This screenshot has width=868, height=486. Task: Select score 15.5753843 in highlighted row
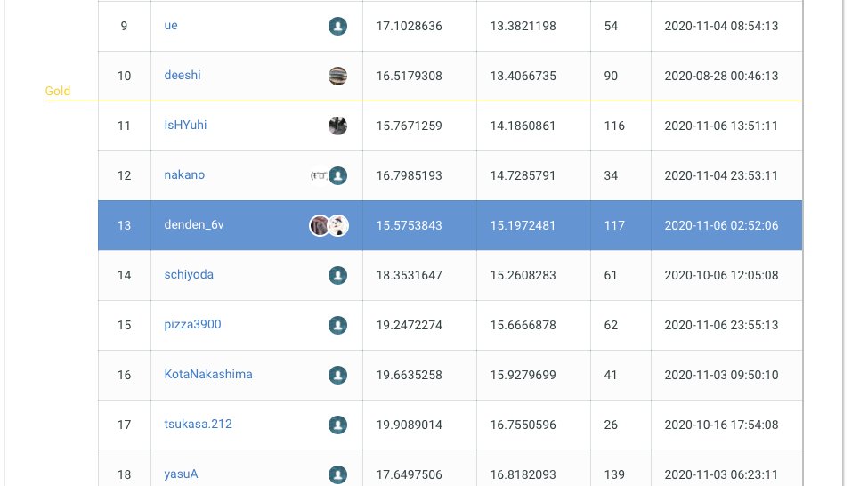410,225
